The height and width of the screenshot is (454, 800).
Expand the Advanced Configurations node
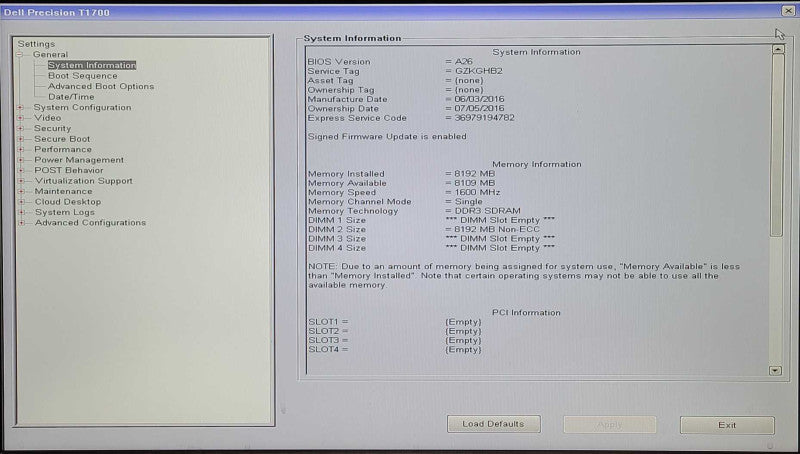click(x=21, y=223)
